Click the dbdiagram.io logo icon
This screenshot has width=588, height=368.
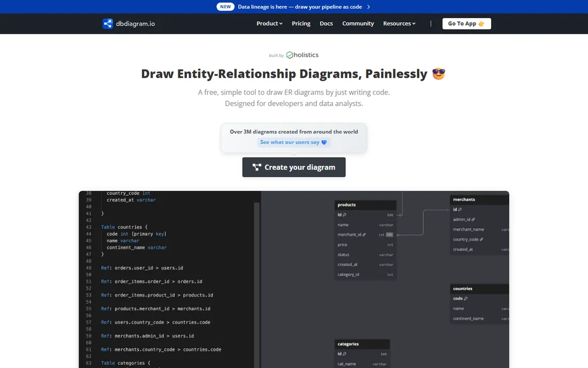coord(107,24)
